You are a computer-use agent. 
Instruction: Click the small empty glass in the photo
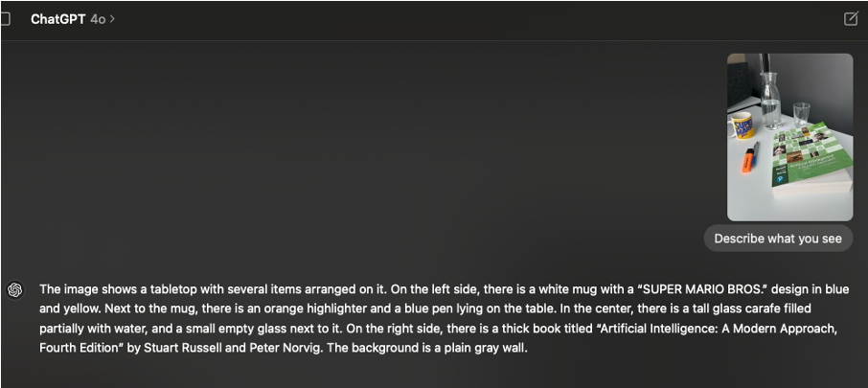click(801, 115)
